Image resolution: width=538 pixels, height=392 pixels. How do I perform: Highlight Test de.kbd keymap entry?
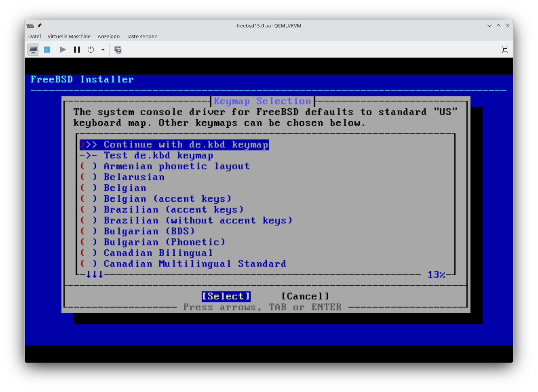[x=158, y=156]
